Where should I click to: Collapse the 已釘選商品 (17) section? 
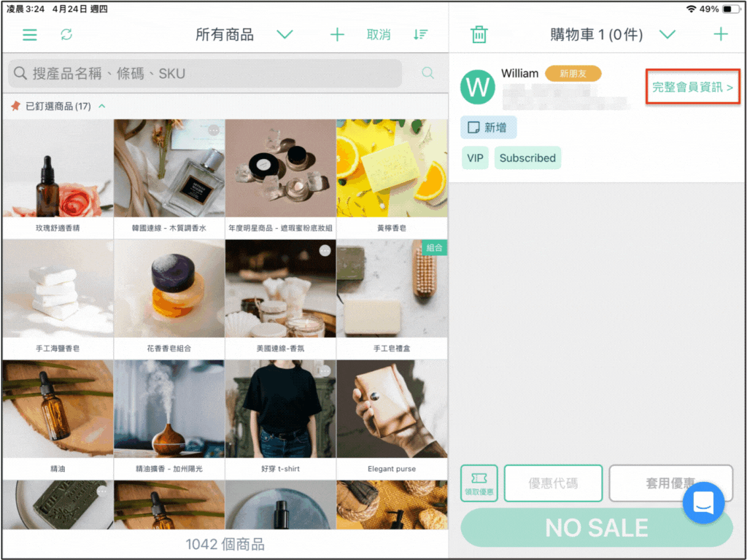coord(102,106)
